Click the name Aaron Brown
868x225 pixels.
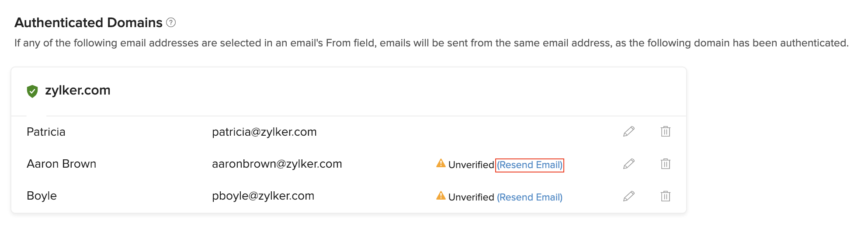click(x=61, y=164)
